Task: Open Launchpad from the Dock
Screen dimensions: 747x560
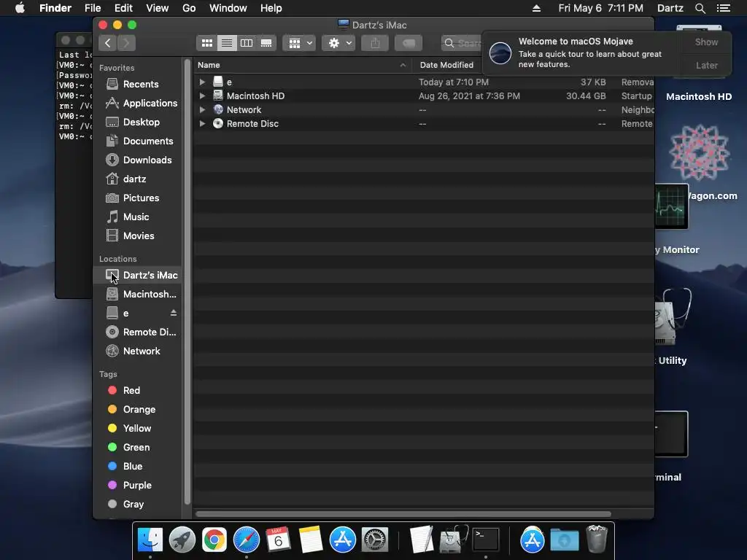Action: point(182,540)
